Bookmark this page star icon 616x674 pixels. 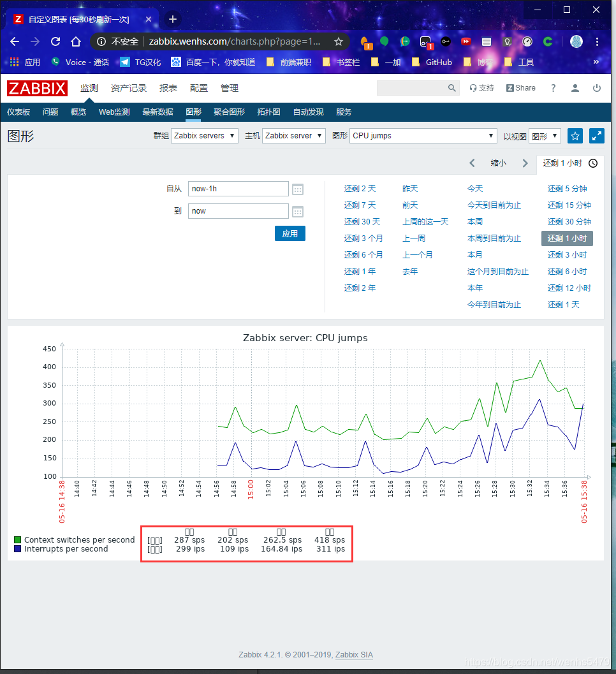(339, 41)
